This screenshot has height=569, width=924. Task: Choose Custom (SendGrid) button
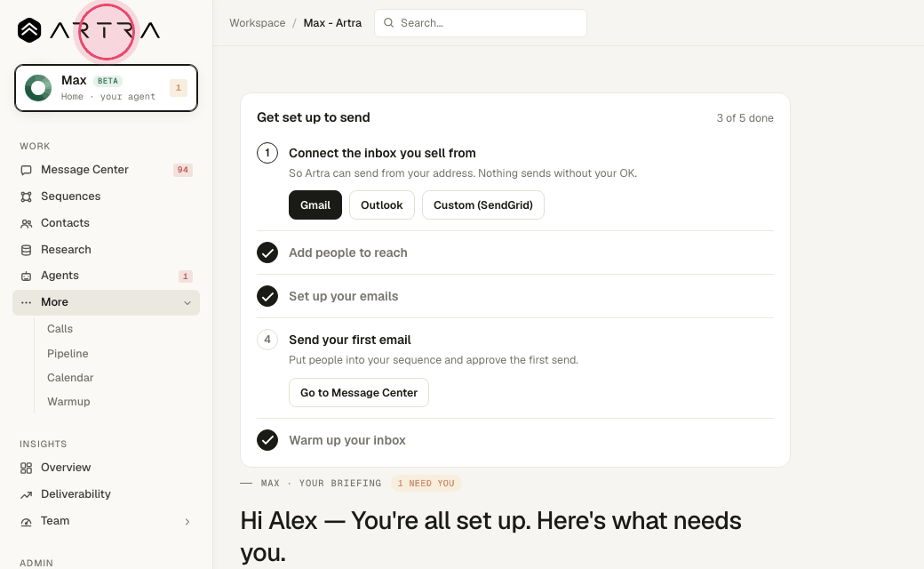483,205
